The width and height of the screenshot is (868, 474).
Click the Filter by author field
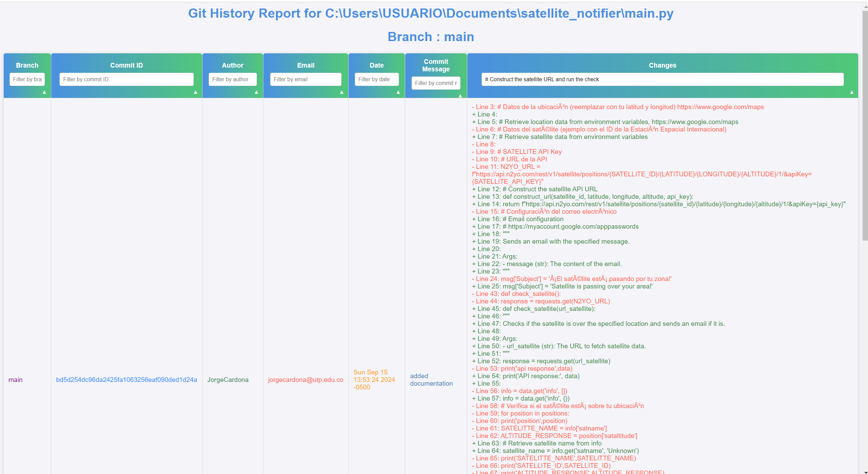[x=232, y=79]
